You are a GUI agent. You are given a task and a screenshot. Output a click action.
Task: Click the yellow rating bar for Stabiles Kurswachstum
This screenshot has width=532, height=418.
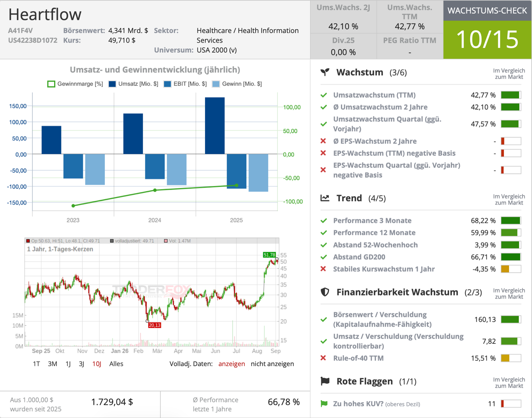[511, 269]
